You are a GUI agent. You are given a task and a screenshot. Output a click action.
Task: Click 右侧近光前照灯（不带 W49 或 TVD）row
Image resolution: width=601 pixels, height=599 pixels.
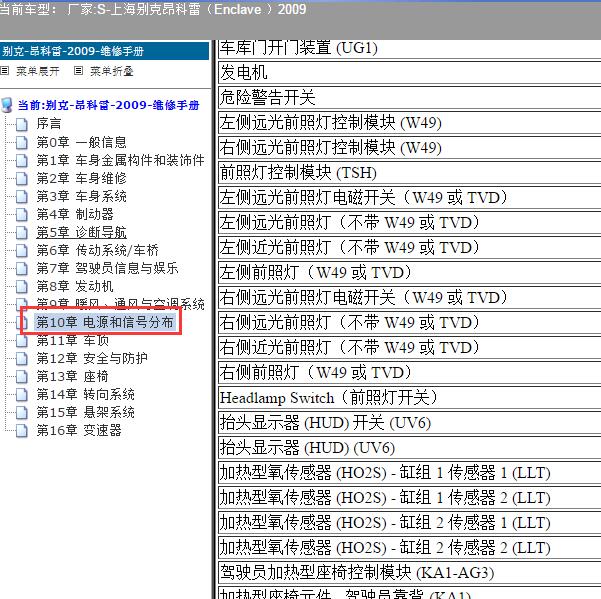pyautogui.click(x=409, y=348)
